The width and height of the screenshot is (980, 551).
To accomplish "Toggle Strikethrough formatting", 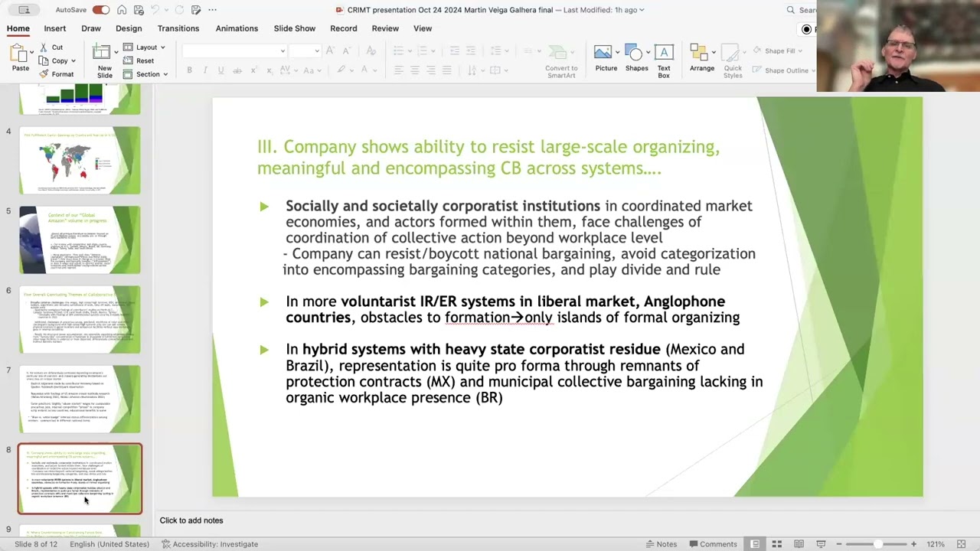I will coord(237,70).
